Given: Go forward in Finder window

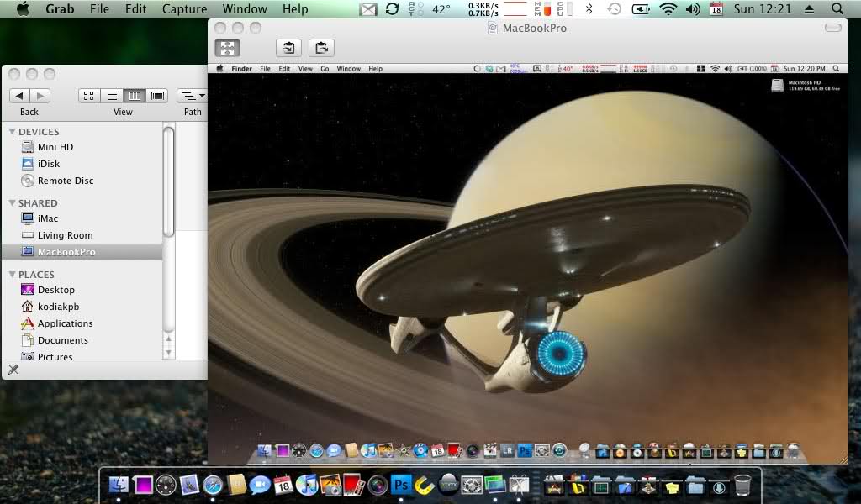Looking at the screenshot, I should coord(40,96).
